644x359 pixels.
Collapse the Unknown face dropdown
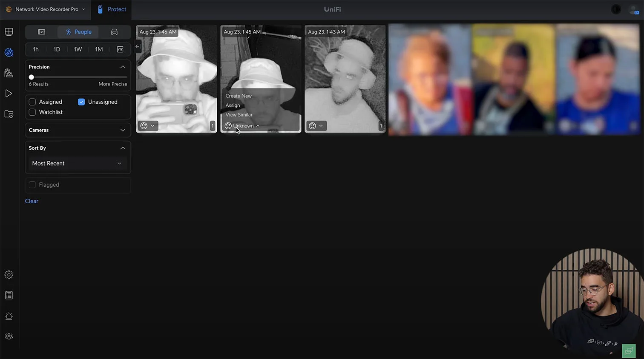pos(242,126)
